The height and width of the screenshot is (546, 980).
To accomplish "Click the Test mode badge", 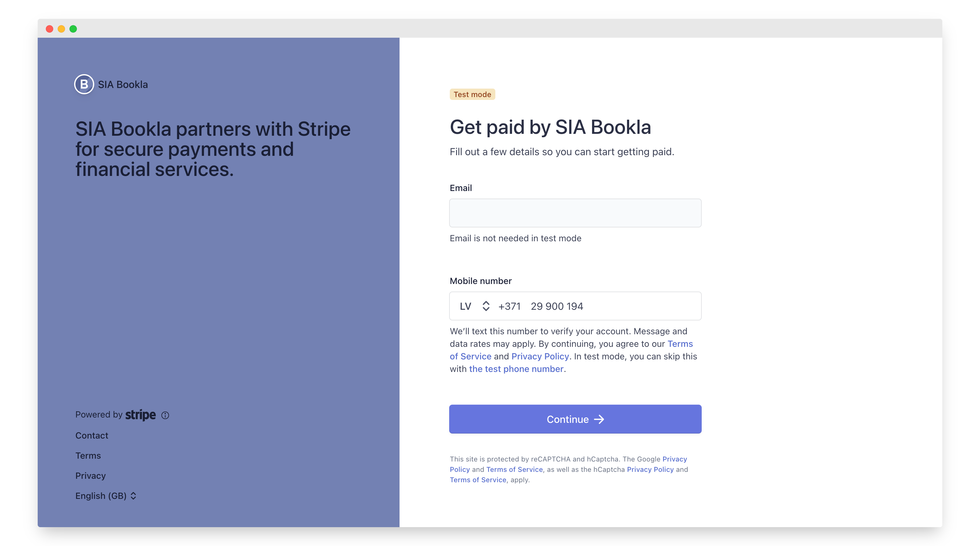I will pos(472,94).
